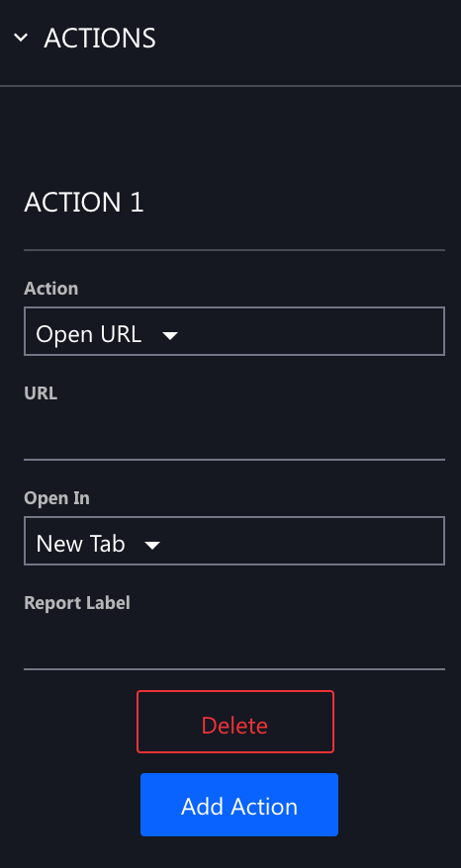The image size is (461, 868).
Task: Click the Report Label field label
Action: (77, 603)
